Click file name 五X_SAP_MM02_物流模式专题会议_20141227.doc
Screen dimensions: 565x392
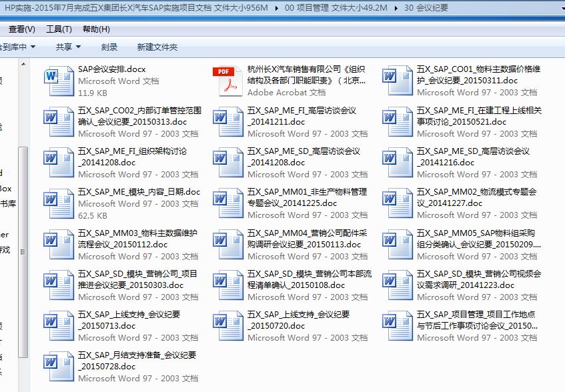point(477,197)
